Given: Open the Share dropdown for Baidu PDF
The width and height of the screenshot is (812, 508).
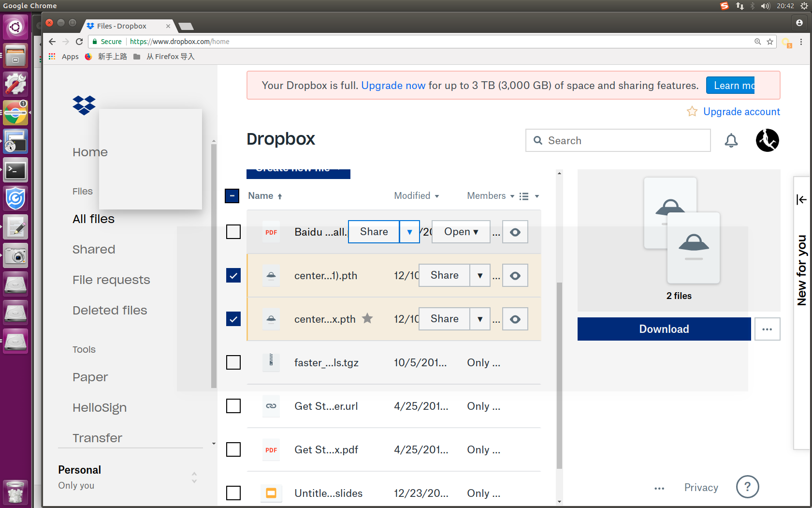Looking at the screenshot, I should coord(409,232).
